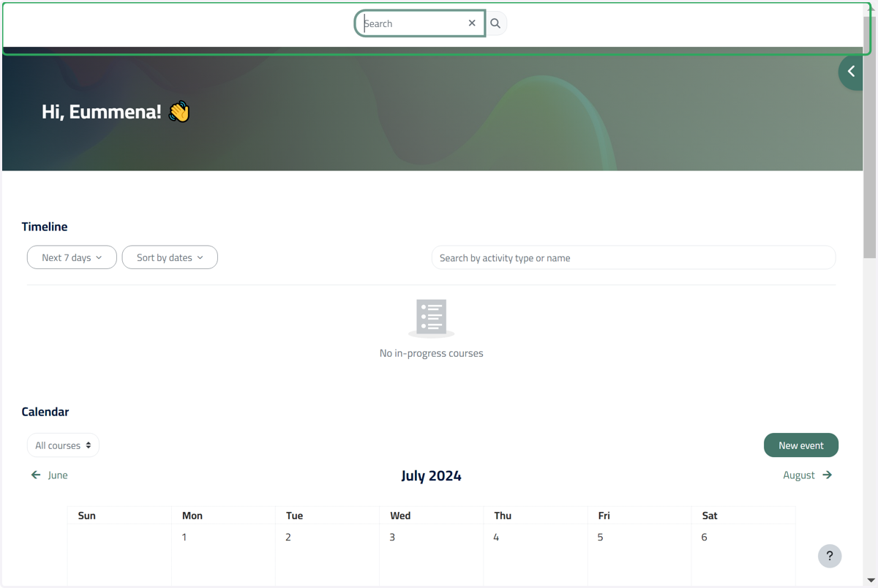
Task: Open the Sort by dates dropdown
Action: coord(170,257)
